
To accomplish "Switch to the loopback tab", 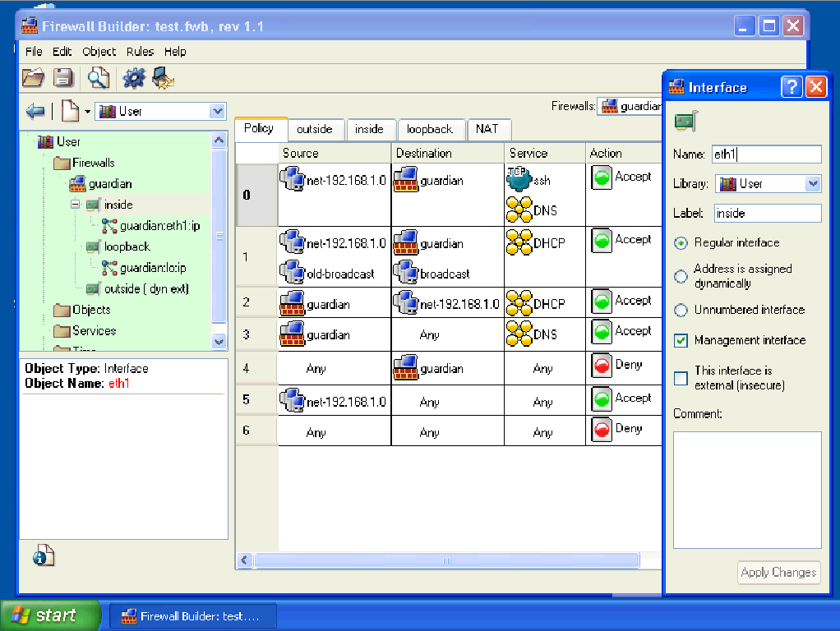I will click(x=430, y=130).
